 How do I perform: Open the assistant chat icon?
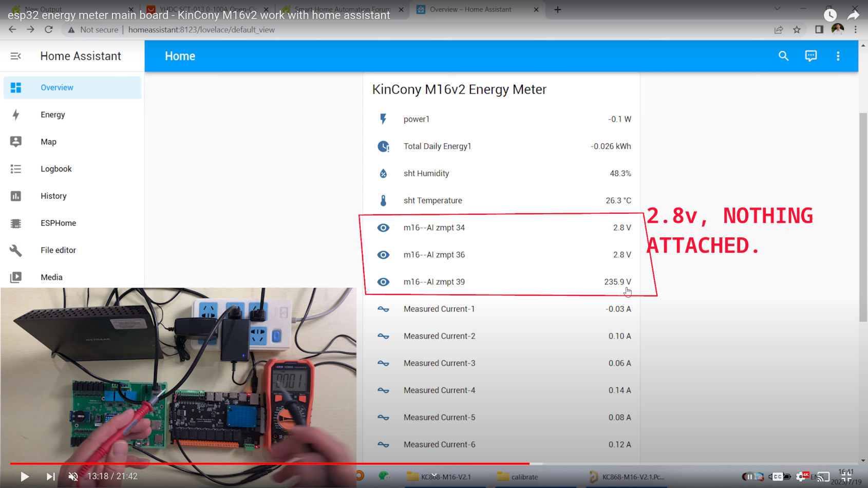[x=810, y=56]
